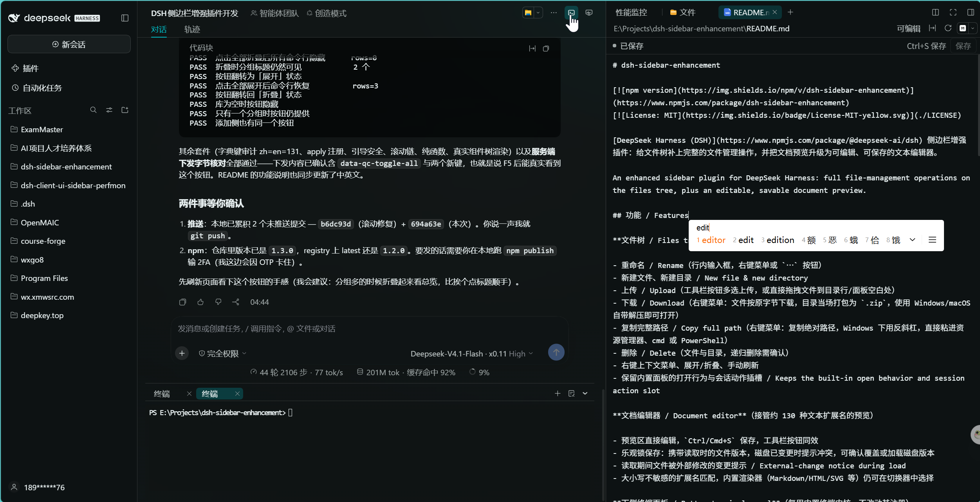The height and width of the screenshot is (502, 980).
Task: Open the Deepseek-V4.1-Flash model selector
Action: point(471,354)
